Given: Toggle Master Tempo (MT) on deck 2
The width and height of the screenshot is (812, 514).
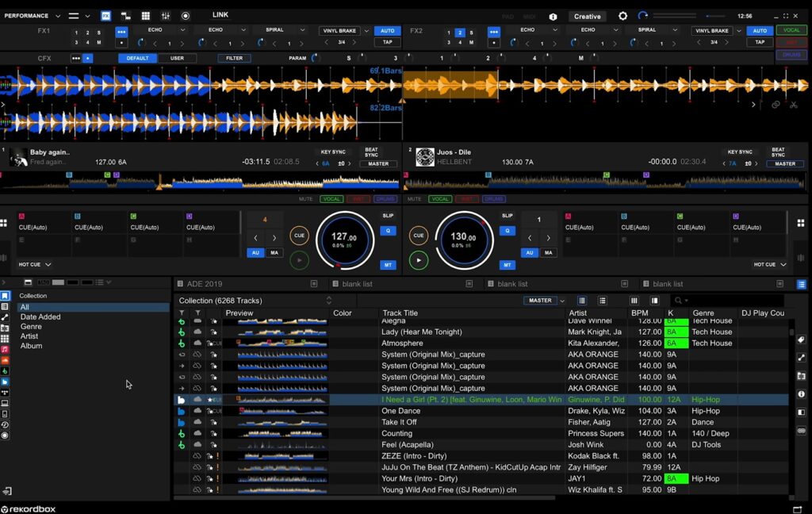Looking at the screenshot, I should pyautogui.click(x=507, y=265).
